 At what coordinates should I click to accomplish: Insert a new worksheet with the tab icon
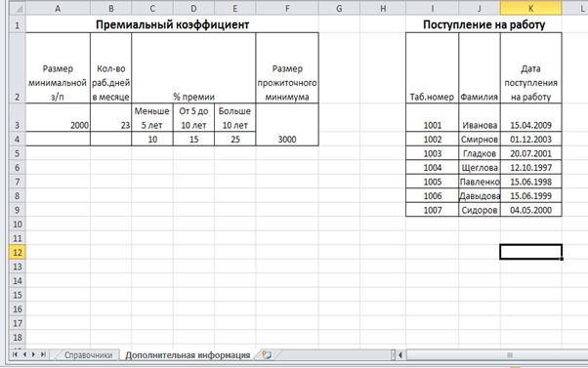(267, 354)
